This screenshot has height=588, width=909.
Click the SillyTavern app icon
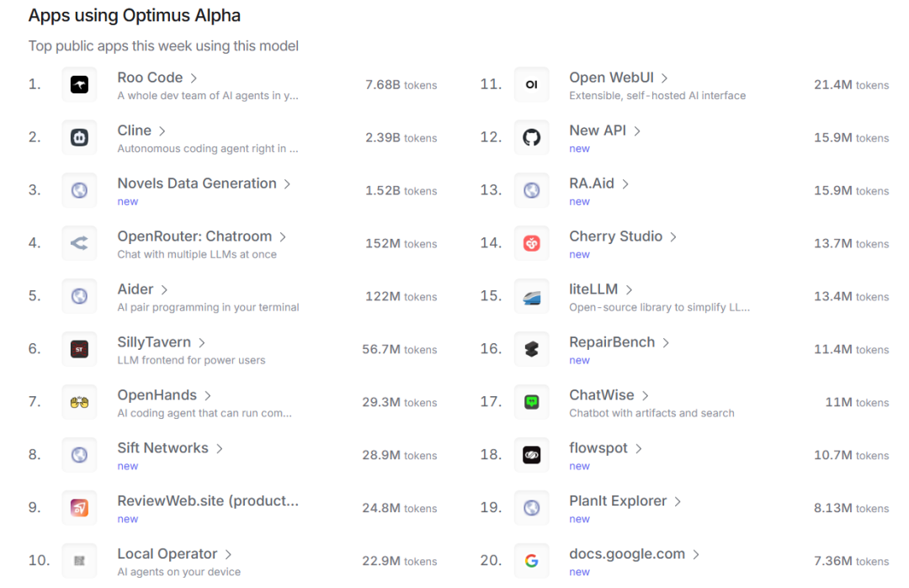(79, 349)
